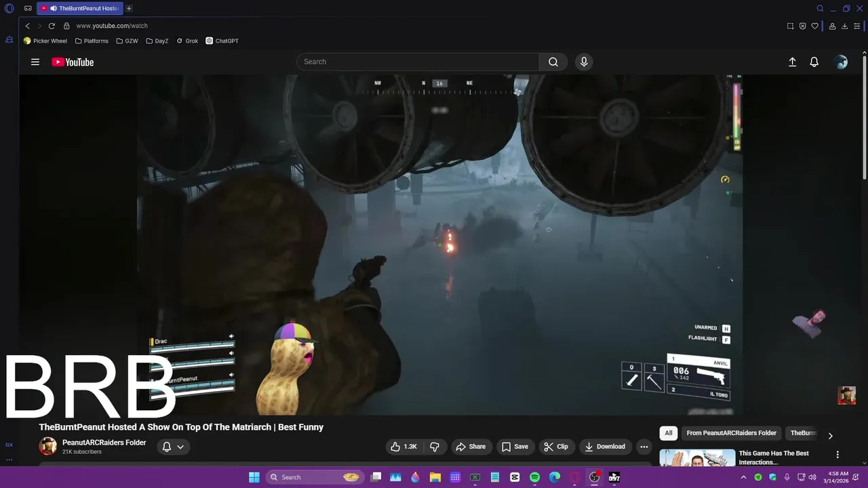The height and width of the screenshot is (488, 868).
Task: Select the From PeanutARCRaiders Folder chip
Action: (731, 433)
